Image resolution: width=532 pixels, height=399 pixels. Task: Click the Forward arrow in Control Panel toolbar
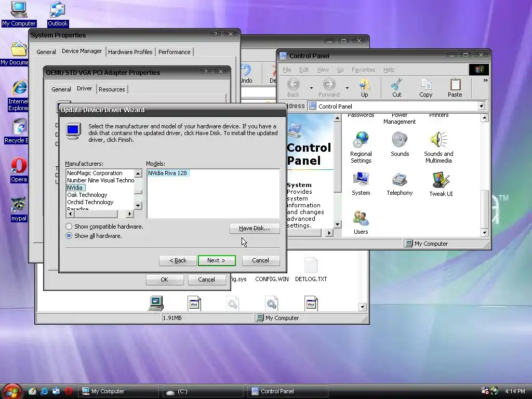(x=329, y=87)
